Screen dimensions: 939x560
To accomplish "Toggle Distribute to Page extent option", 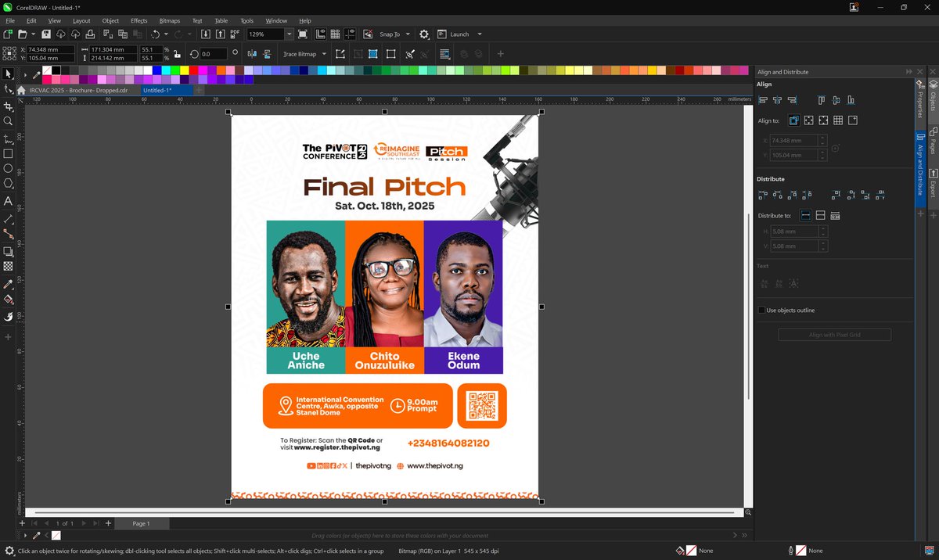I will pyautogui.click(x=820, y=215).
